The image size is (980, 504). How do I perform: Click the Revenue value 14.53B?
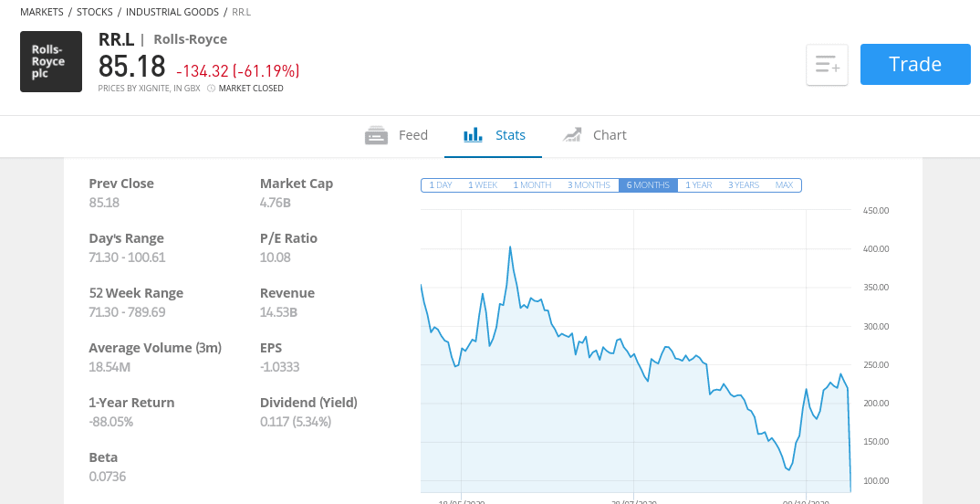click(278, 311)
